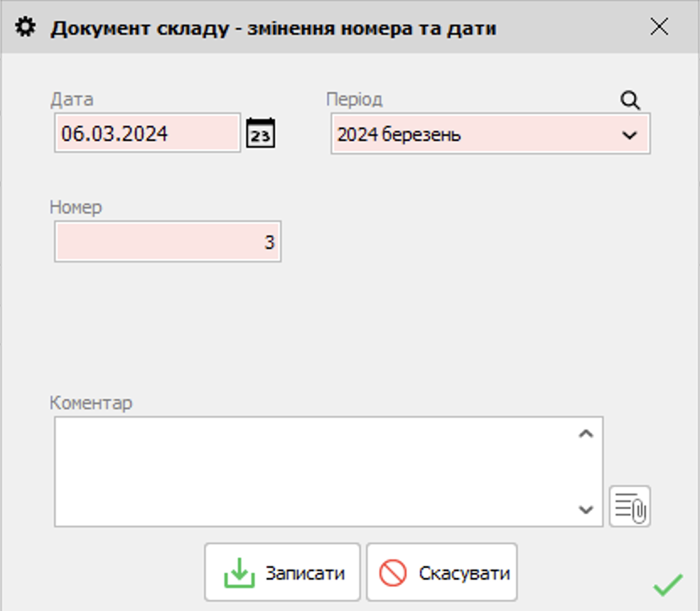The width and height of the screenshot is (700, 611).
Task: Click the settings gear icon
Action: point(26,26)
